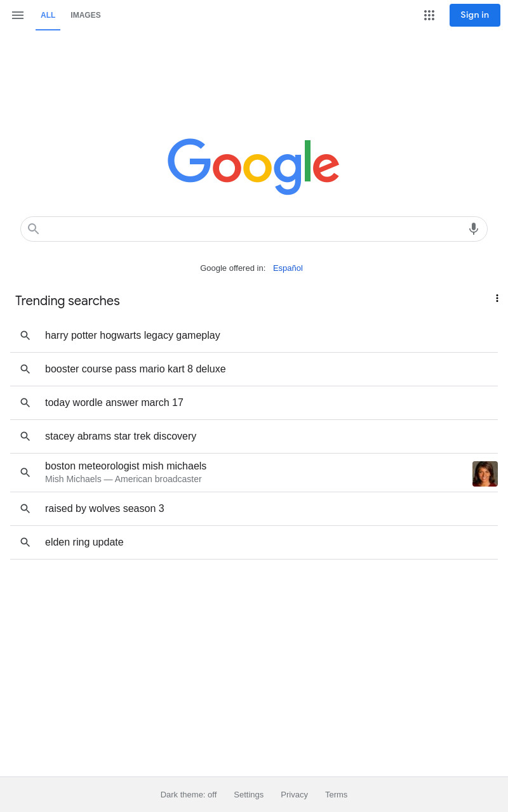The height and width of the screenshot is (812, 508).
Task: Open the Privacy footer link
Action: tap(294, 795)
